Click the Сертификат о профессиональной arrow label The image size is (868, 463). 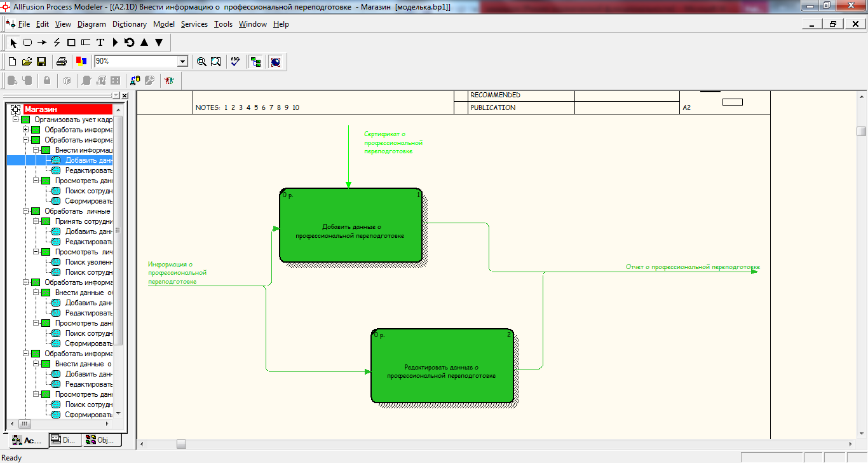393,143
